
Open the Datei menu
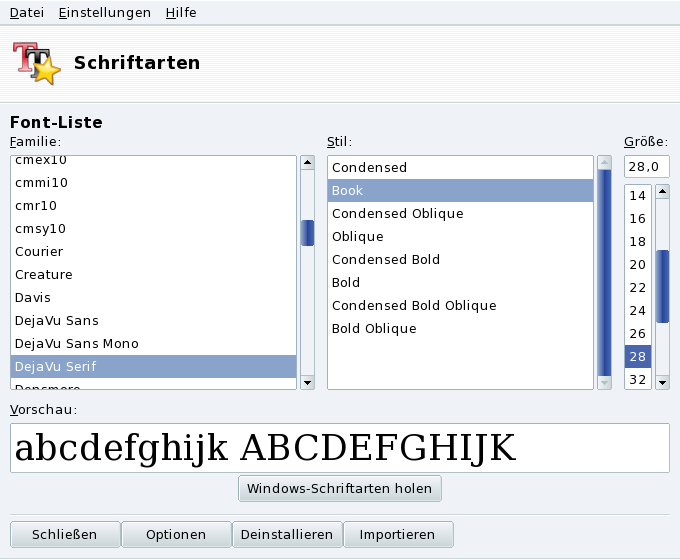tap(26, 12)
